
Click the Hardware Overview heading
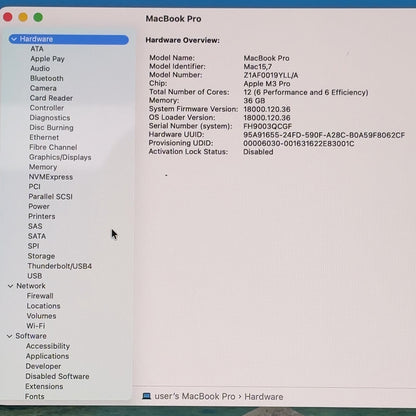click(182, 40)
